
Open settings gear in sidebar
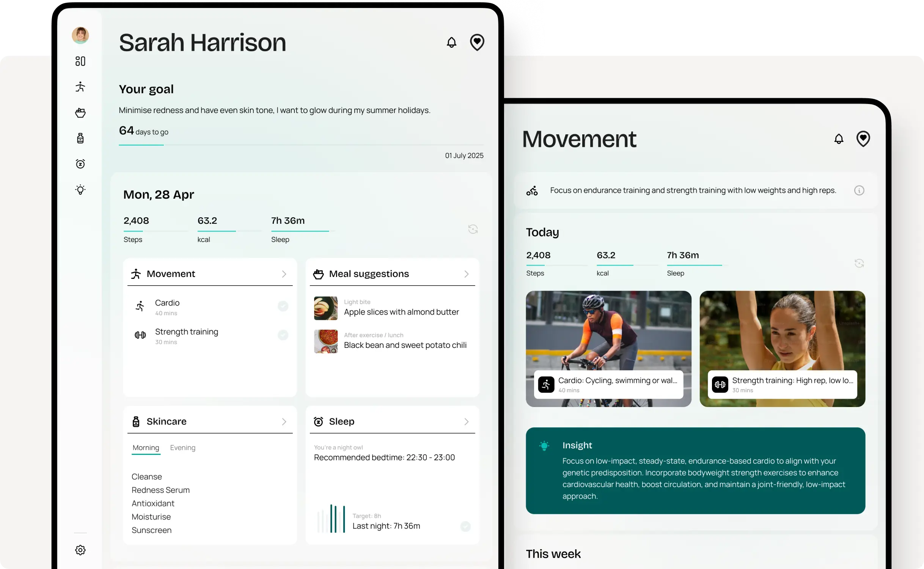coord(80,550)
